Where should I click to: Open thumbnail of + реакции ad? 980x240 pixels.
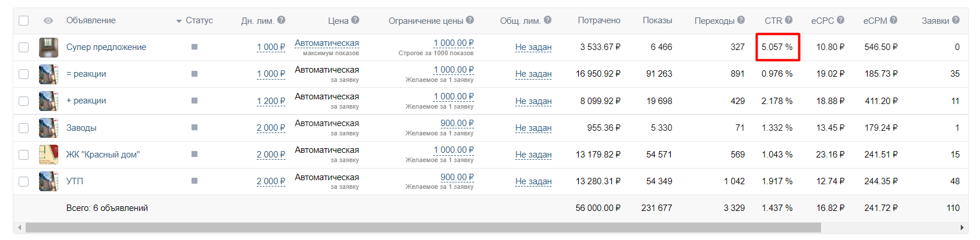[48, 101]
